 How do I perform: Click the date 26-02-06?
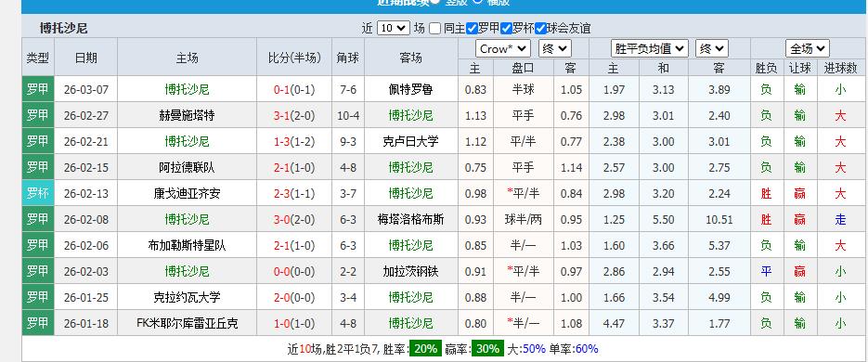[x=85, y=246]
